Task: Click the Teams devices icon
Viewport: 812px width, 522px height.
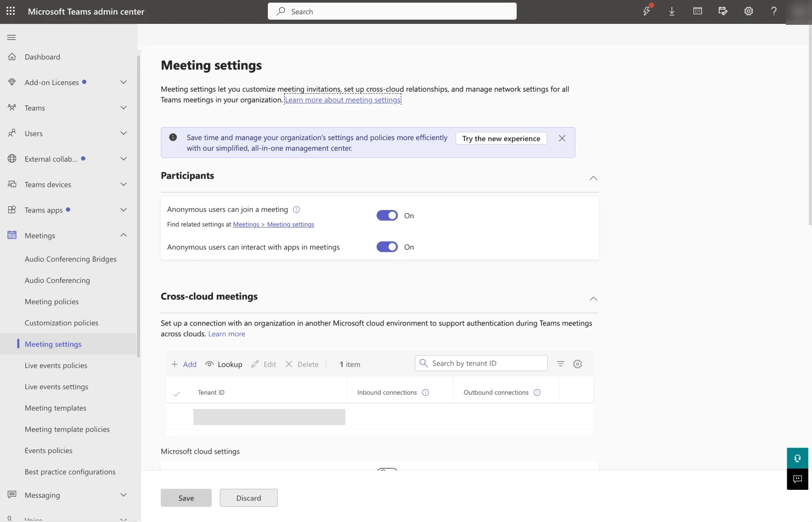Action: tap(12, 184)
